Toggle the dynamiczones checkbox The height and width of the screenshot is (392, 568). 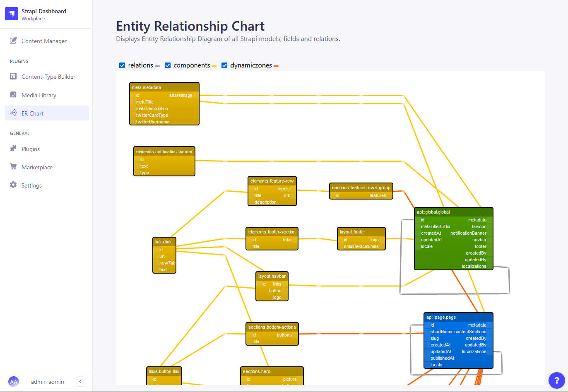click(224, 65)
